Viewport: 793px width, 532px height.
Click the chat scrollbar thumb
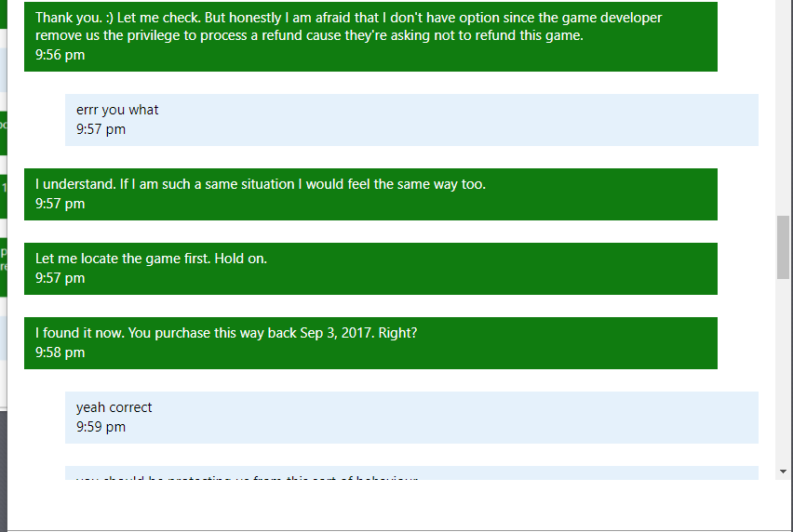(783, 247)
